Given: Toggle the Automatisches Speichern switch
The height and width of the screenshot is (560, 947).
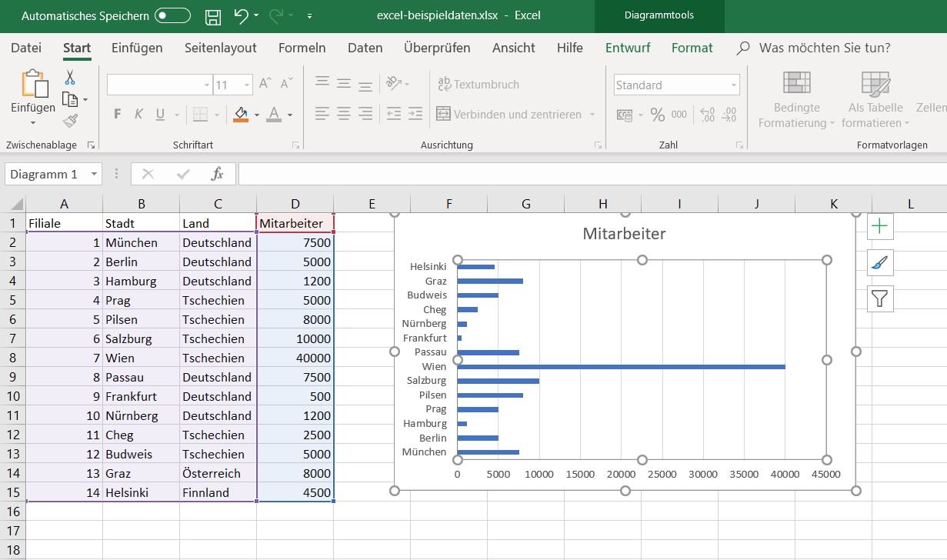Looking at the screenshot, I should 172,15.
